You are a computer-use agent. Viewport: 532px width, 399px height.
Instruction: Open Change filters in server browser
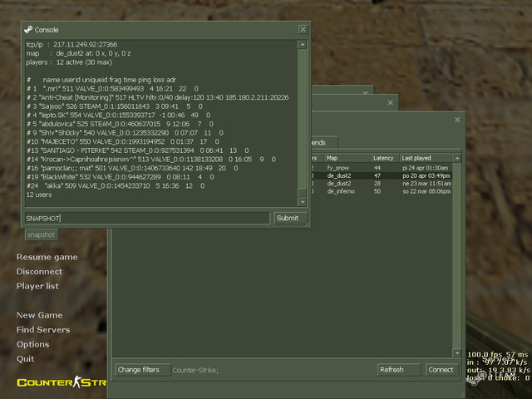pos(142,369)
